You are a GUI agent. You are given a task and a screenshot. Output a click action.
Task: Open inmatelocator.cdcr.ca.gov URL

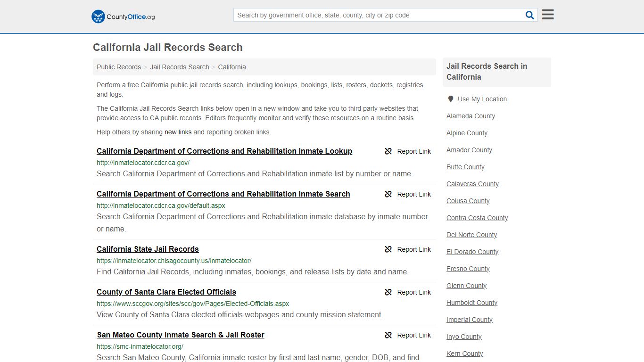tap(143, 163)
